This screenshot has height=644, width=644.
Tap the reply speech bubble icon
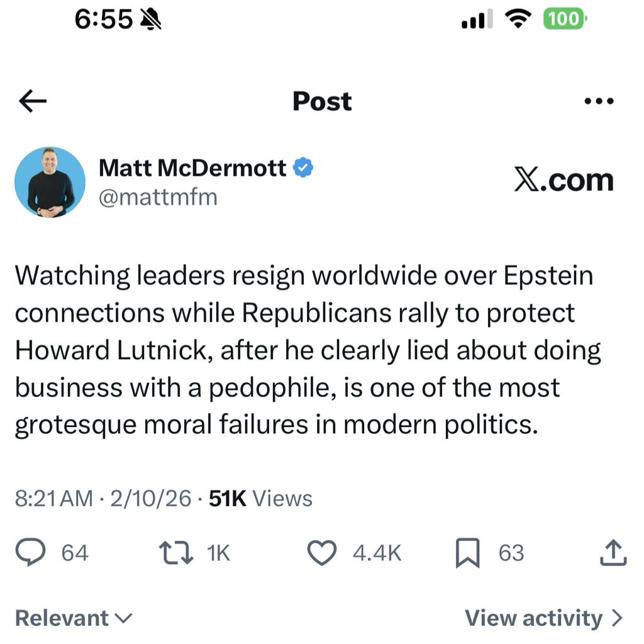point(30,553)
